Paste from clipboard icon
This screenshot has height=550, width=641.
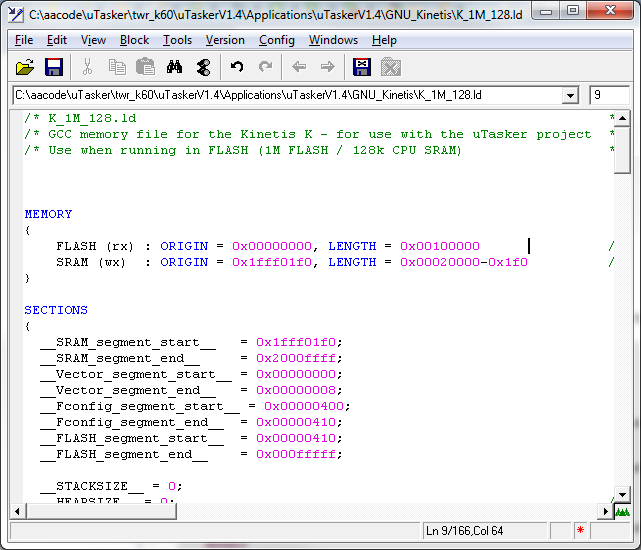[x=145, y=67]
